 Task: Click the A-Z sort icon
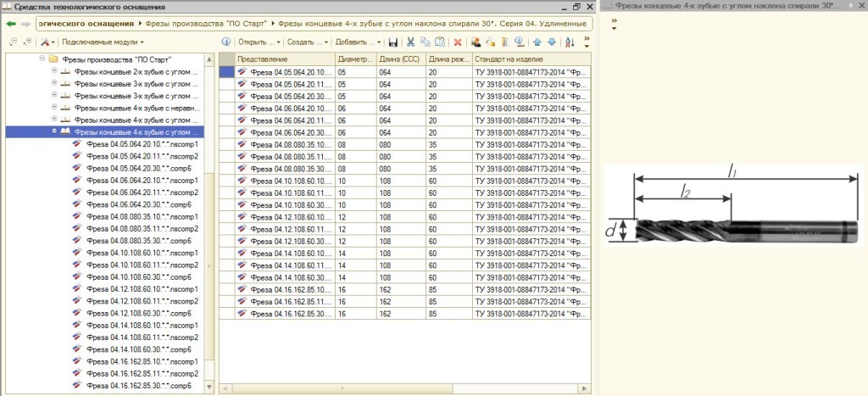point(569,42)
